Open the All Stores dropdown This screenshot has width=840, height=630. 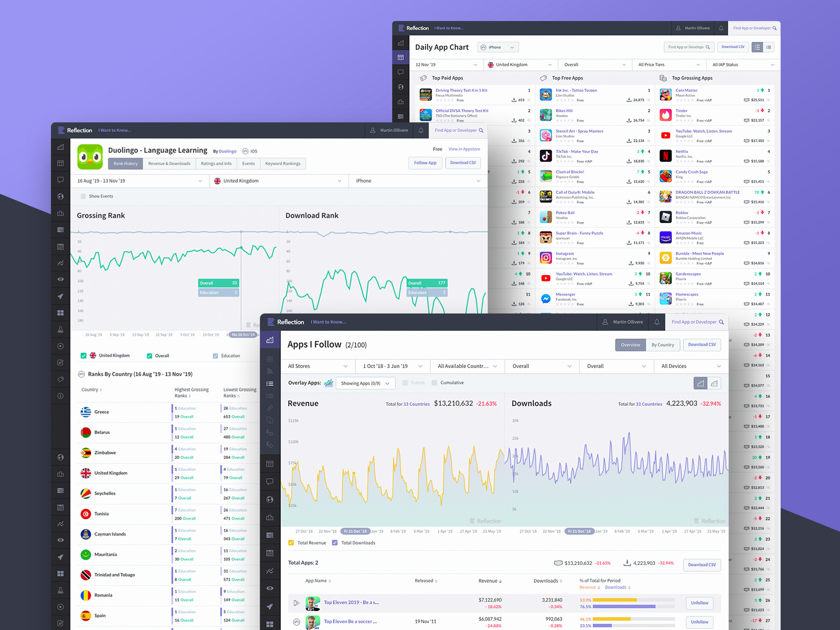pyautogui.click(x=318, y=366)
